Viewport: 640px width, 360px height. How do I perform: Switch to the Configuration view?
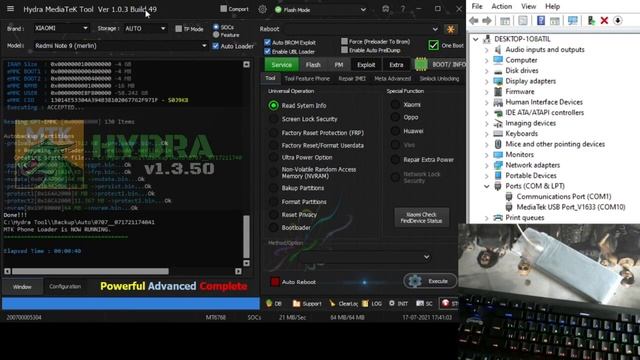click(x=65, y=287)
